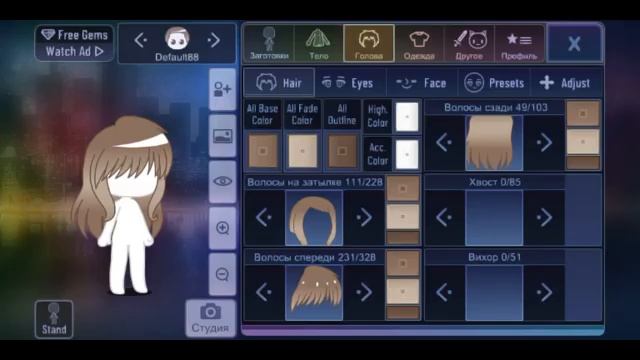
Task: Previous Волосы сзади rear hair style
Action: click(444, 142)
